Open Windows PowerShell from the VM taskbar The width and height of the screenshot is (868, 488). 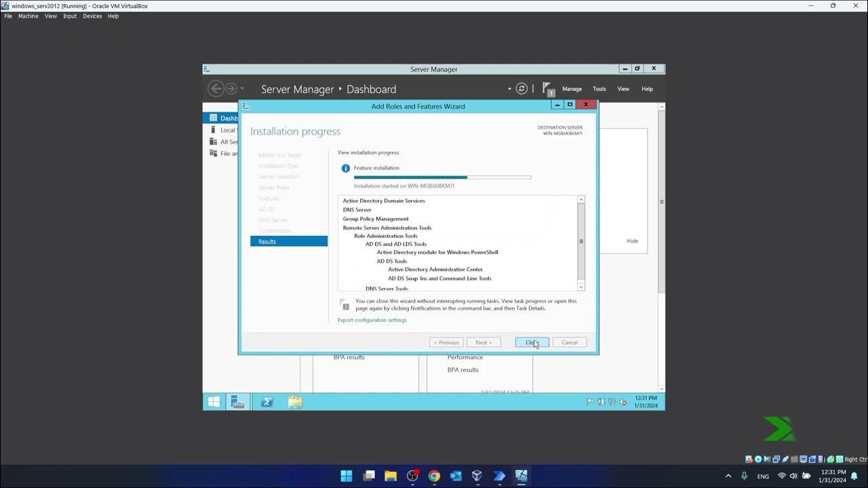[x=267, y=401]
